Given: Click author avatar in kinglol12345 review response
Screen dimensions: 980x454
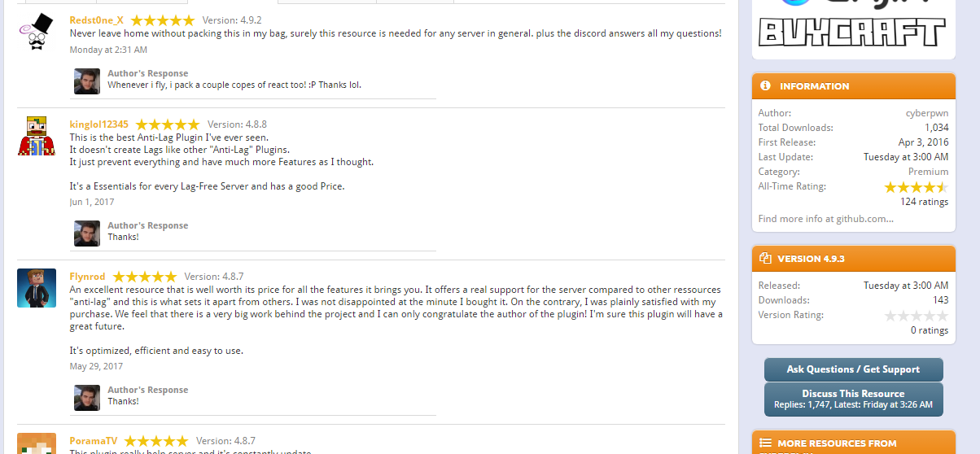Looking at the screenshot, I should [x=87, y=234].
